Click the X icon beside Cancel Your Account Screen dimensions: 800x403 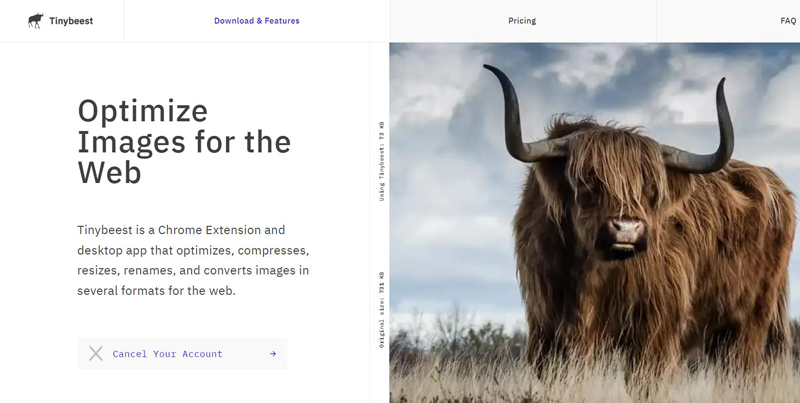(x=96, y=353)
